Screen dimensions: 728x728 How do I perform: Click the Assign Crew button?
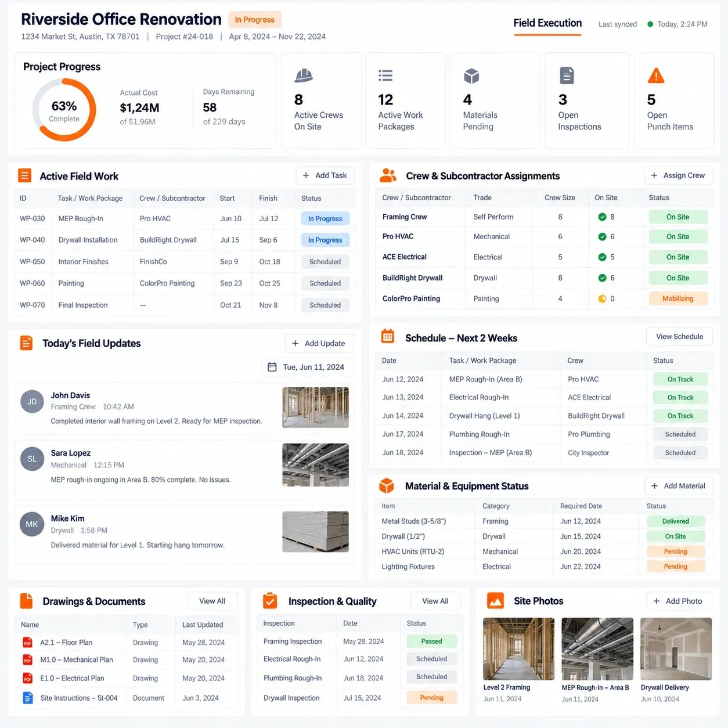(678, 175)
